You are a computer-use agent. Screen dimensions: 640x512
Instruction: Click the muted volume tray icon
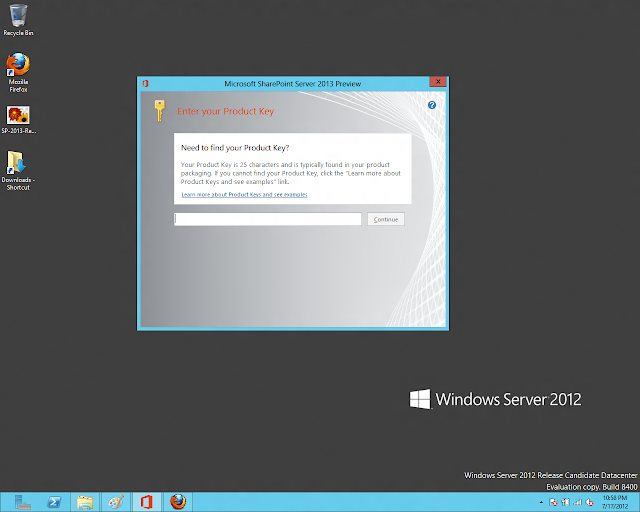[x=589, y=502]
